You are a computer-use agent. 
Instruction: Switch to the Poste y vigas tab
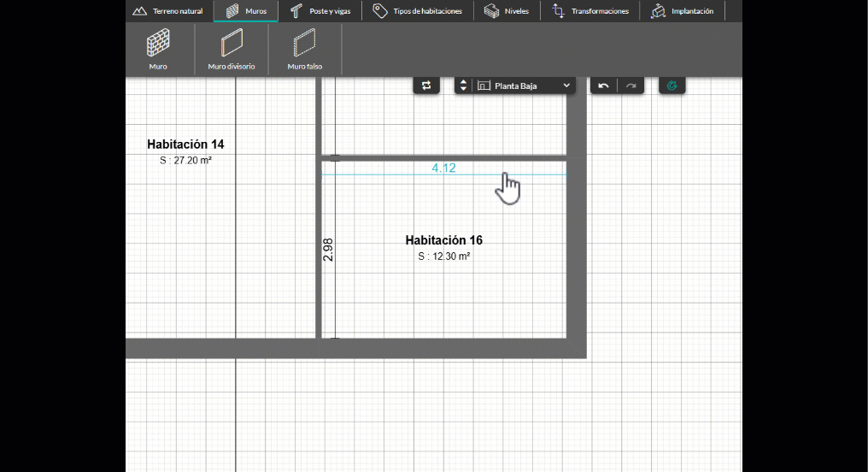(320, 11)
